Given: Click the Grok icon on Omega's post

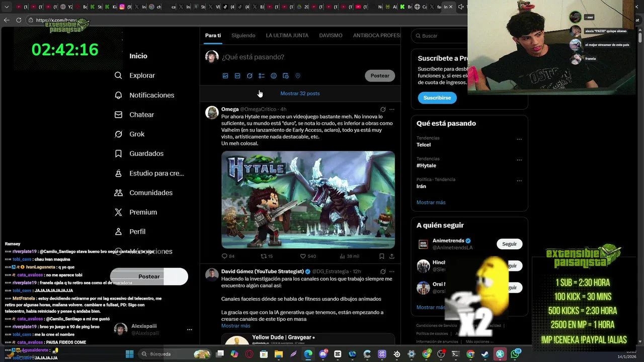Looking at the screenshot, I should [x=383, y=109].
